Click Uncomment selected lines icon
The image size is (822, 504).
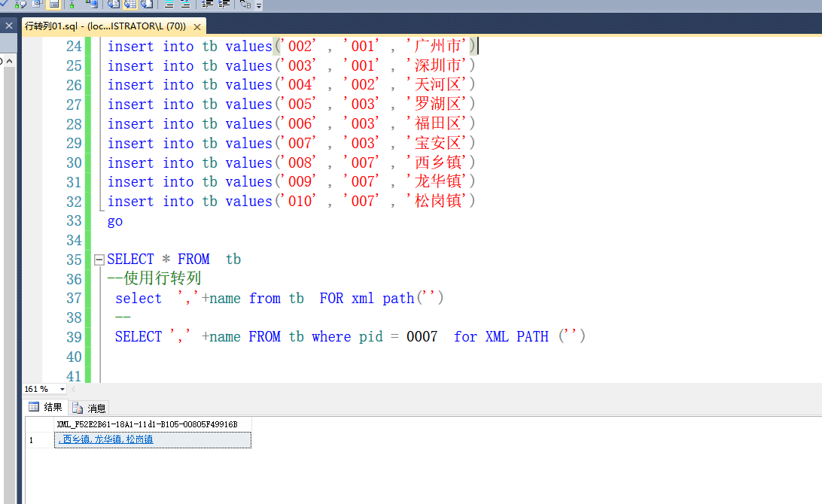pyautogui.click(x=186, y=4)
